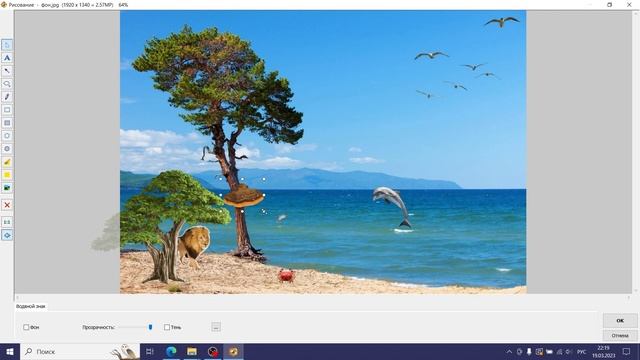Select the line drawing tool
Viewport: 640px width, 360px height.
pyautogui.click(x=7, y=71)
